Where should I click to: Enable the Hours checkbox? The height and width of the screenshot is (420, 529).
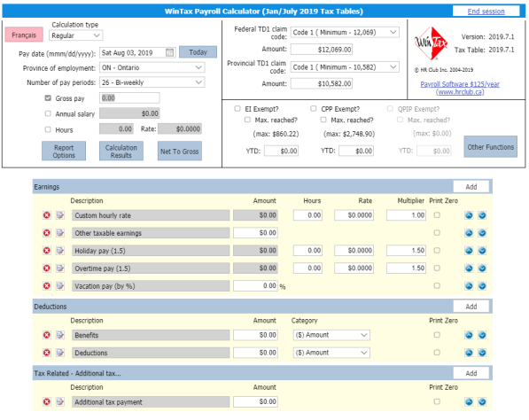48,129
